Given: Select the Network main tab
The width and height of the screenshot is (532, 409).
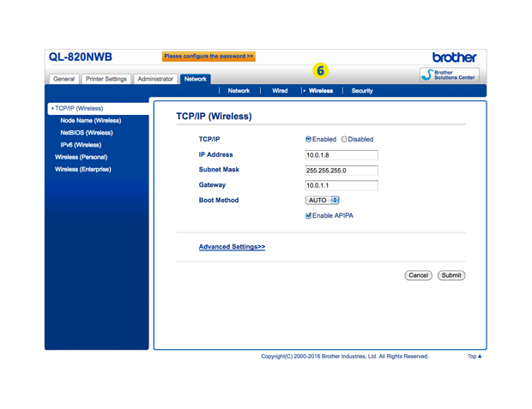Looking at the screenshot, I should point(196,79).
